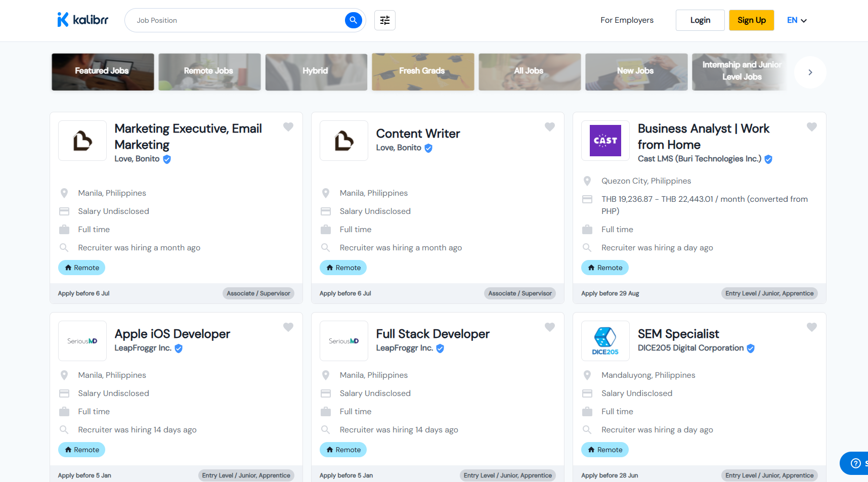Viewport: 868px width, 482px height.
Task: Click the Kalibrr logo
Action: point(82,20)
